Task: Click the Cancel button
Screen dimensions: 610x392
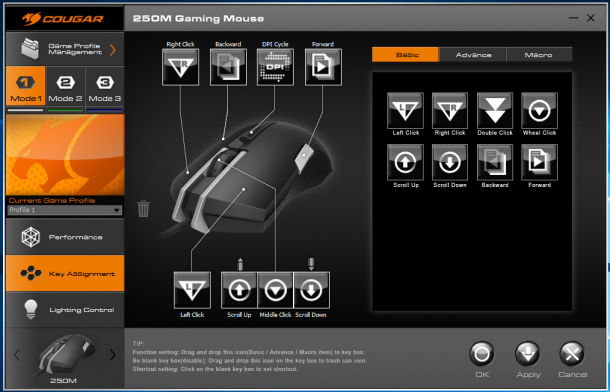Action: (x=572, y=360)
